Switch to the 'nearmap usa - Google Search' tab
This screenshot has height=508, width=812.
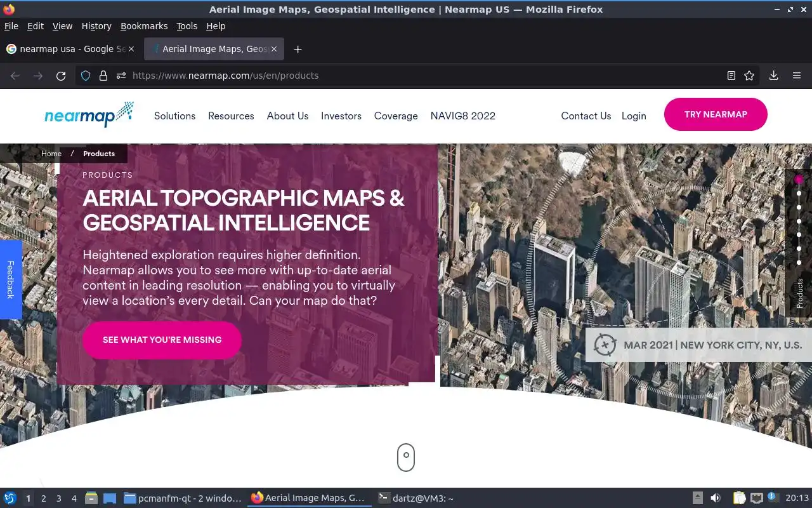(x=70, y=49)
